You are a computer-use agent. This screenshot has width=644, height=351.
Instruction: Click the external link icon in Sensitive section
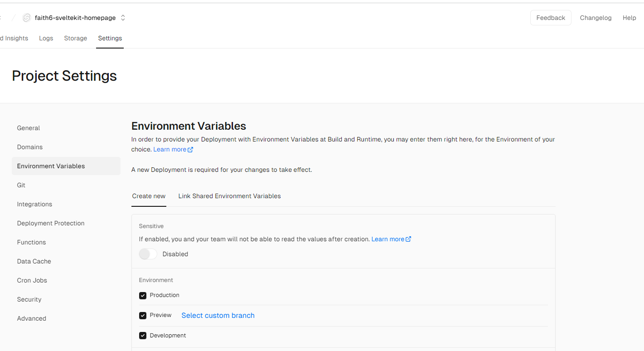(408, 239)
